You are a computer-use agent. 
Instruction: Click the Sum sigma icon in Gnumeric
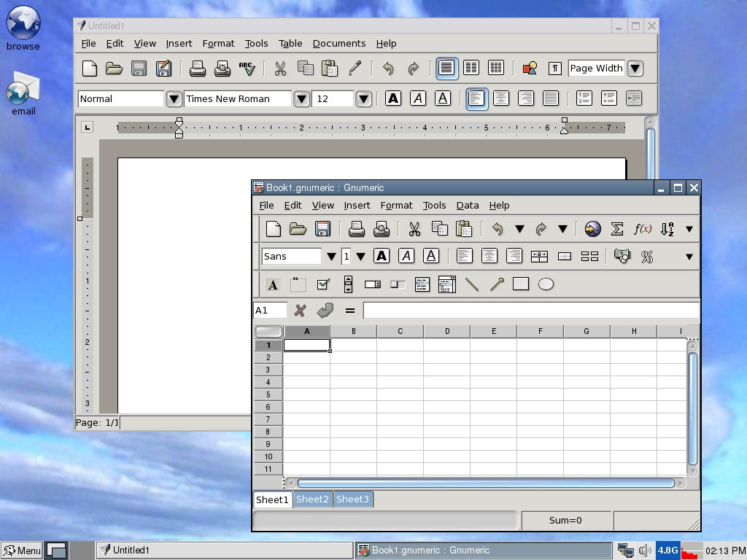617,229
